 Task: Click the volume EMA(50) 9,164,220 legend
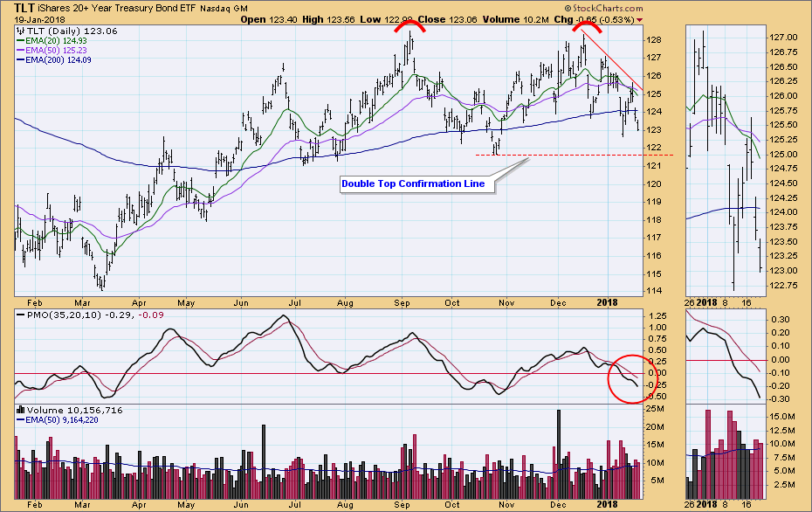click(x=58, y=419)
